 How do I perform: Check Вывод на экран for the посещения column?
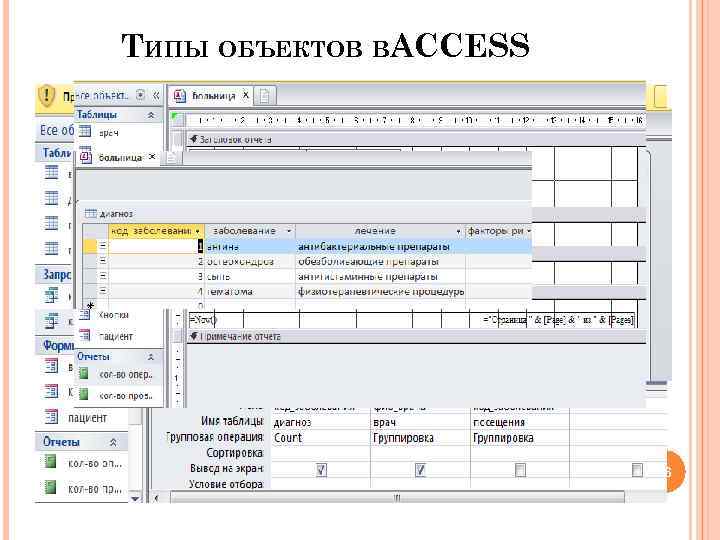point(520,470)
